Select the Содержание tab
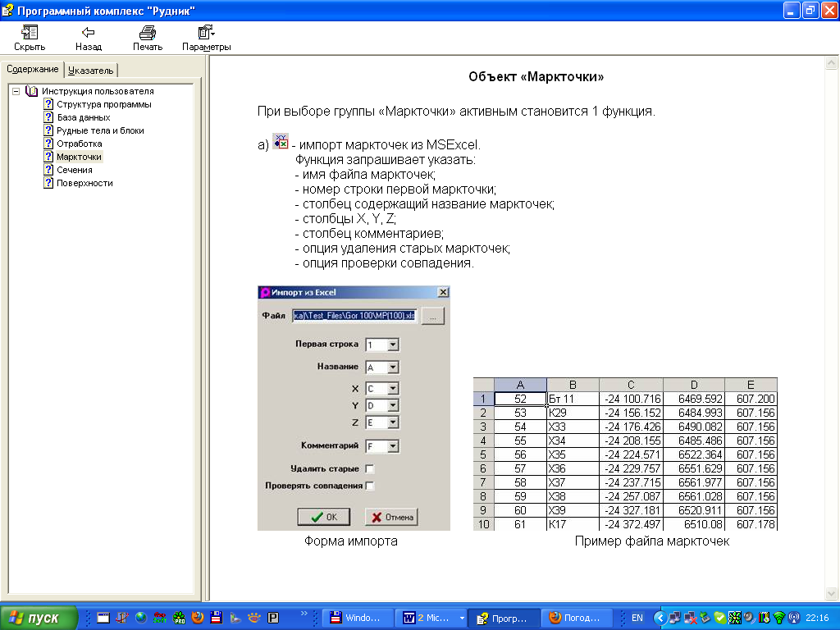The width and height of the screenshot is (840, 630). [x=32, y=70]
